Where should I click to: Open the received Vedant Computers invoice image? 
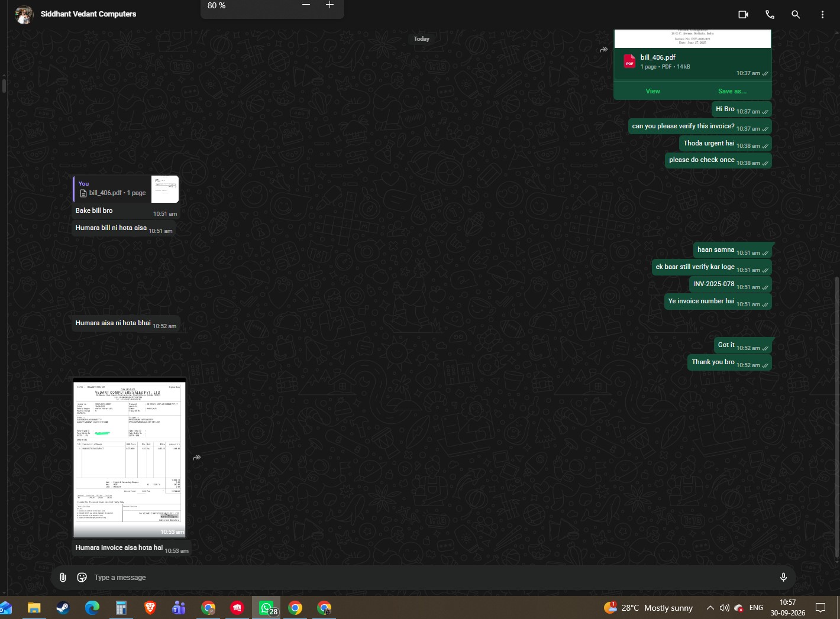[x=130, y=458]
